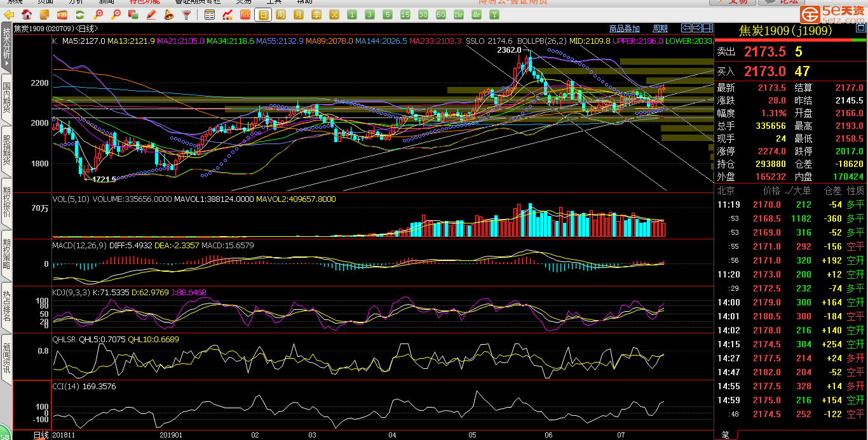Click the red-green overlapping squares icon
Screen dimensions: 868x440
pyautogui.click(x=133, y=15)
